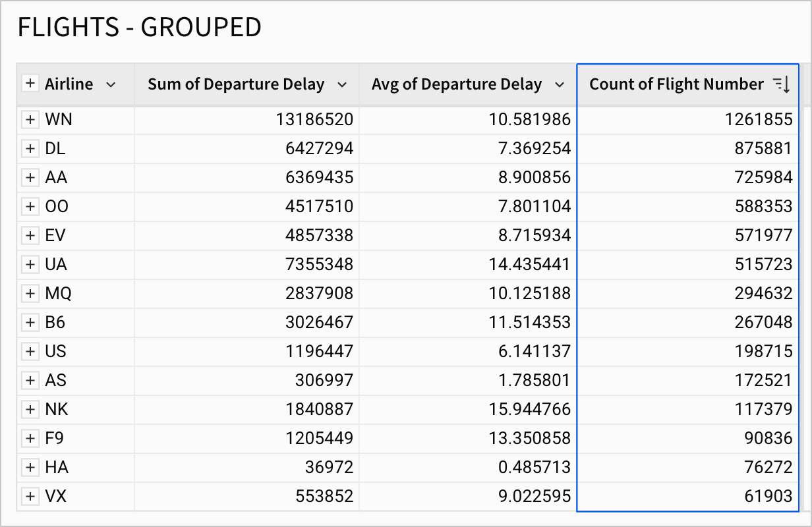Click the plus icon beside OO

30,207
